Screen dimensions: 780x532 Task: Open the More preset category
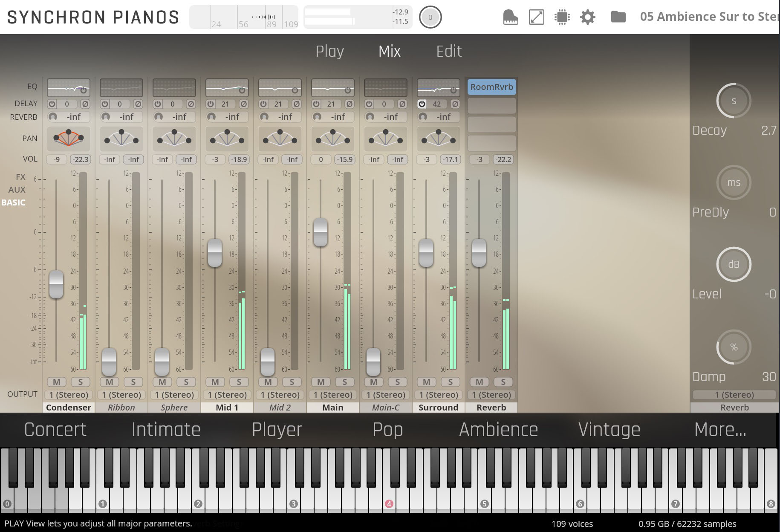coord(720,430)
